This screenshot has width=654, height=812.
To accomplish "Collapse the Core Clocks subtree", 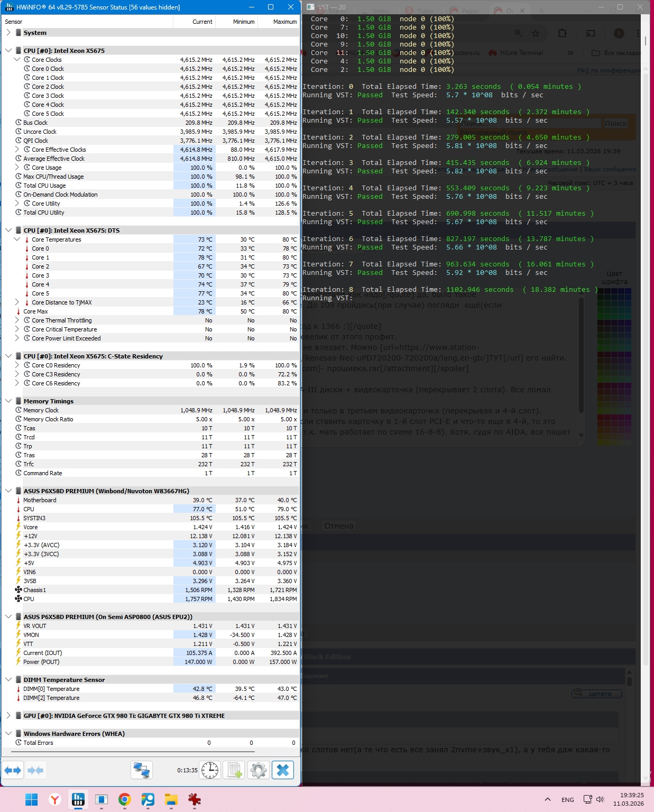I will point(17,60).
